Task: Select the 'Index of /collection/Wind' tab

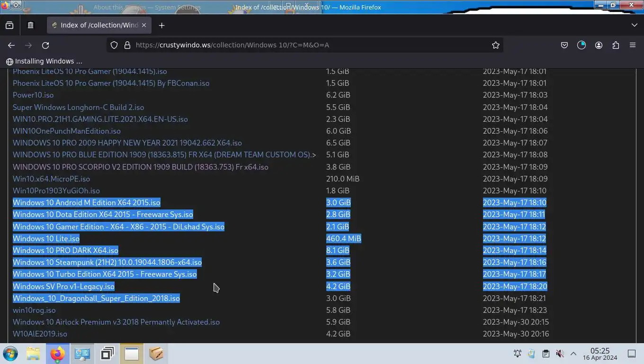Action: (x=99, y=25)
